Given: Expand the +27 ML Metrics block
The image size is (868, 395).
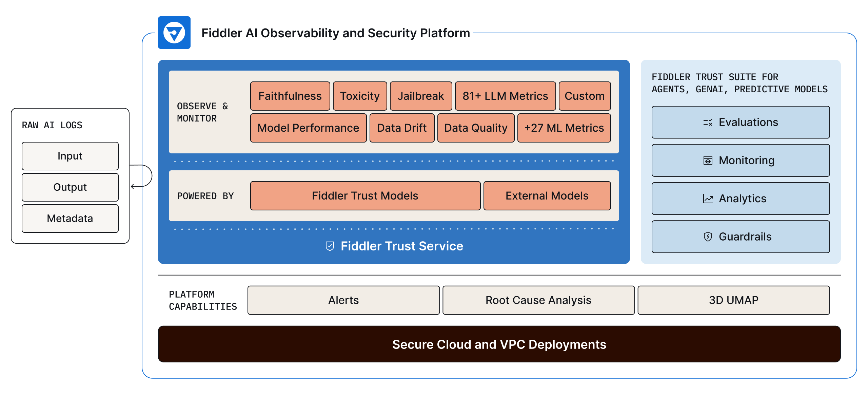Looking at the screenshot, I should click(x=564, y=128).
